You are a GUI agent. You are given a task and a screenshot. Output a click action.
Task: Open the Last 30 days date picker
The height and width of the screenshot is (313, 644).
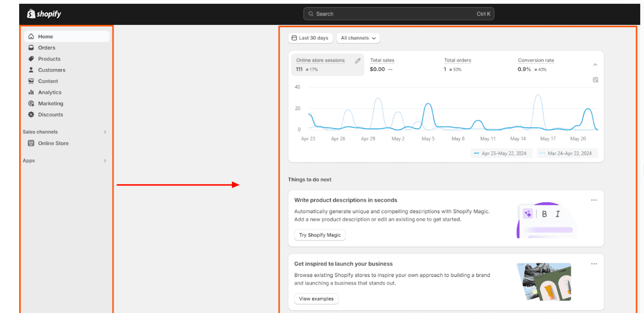(310, 38)
